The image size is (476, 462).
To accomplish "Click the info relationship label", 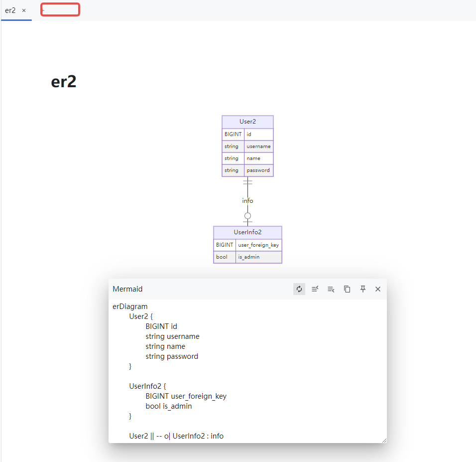I will 247,200.
